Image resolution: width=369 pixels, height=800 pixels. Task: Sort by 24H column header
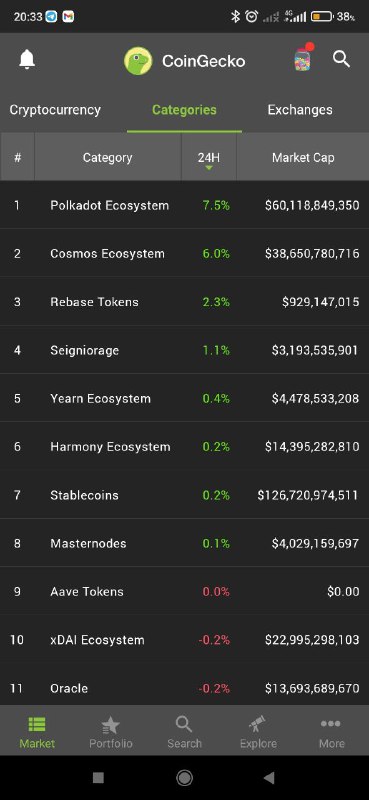209,157
